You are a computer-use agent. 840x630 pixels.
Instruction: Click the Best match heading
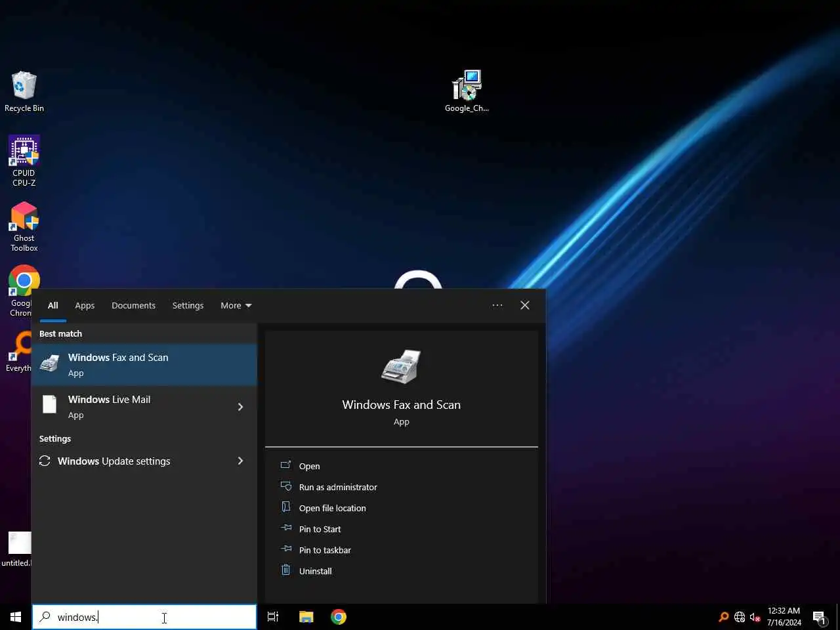pos(60,333)
